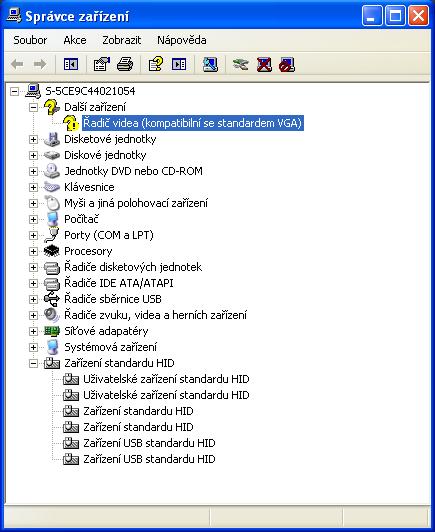
Task: Expand the Síťové adaptéry category
Action: pyautogui.click(x=33, y=331)
